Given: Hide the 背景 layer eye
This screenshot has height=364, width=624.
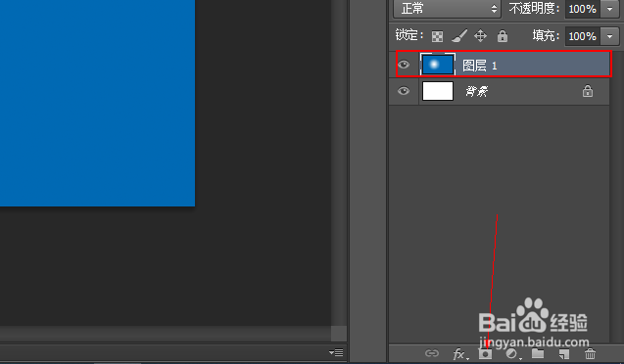Looking at the screenshot, I should pos(404,91).
